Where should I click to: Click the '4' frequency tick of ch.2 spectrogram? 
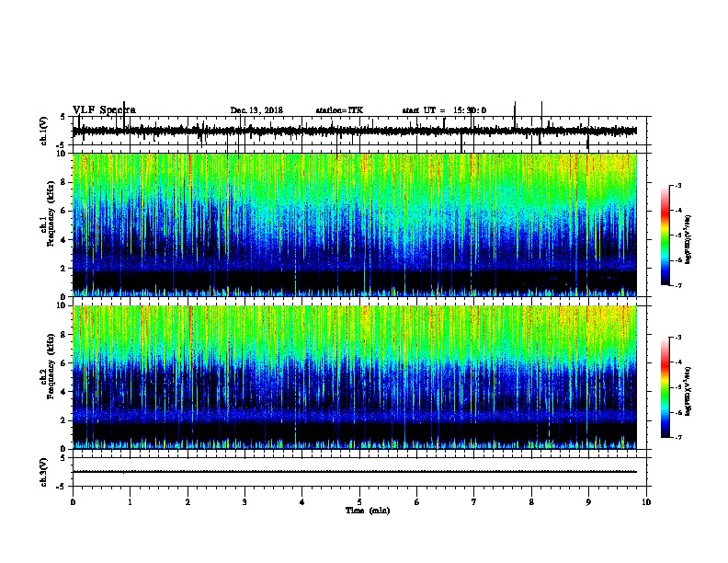pyautogui.click(x=65, y=392)
